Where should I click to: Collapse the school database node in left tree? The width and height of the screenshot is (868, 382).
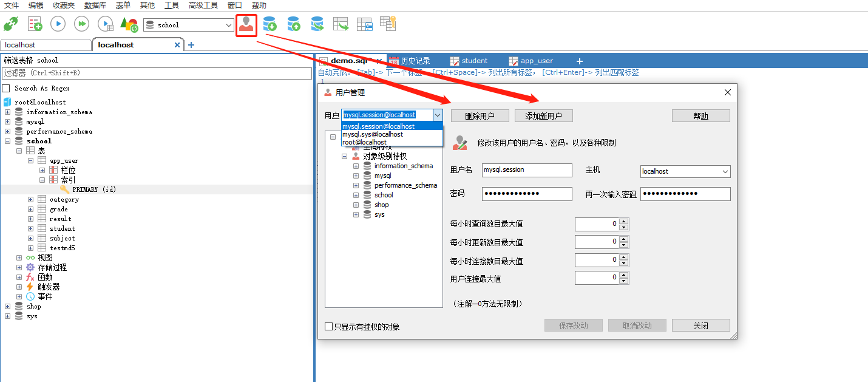tap(7, 141)
